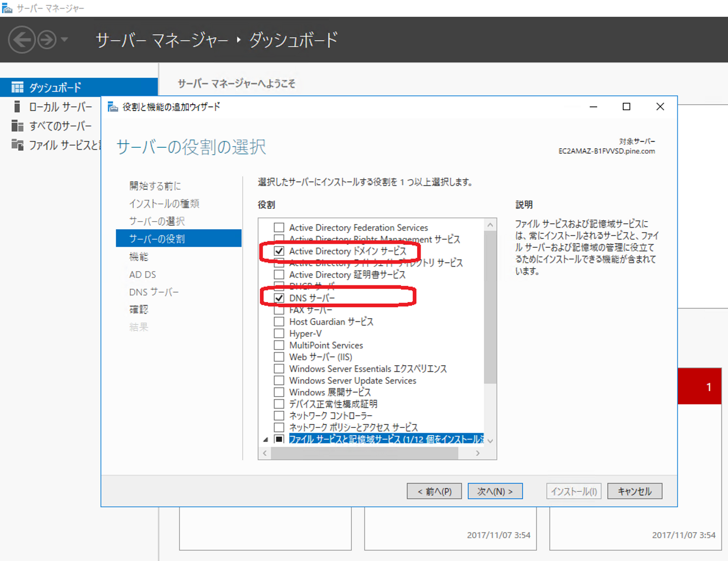Image resolution: width=728 pixels, height=561 pixels.
Task: Check Windows Server Essentials エクスペリエンス
Action: 279,369
